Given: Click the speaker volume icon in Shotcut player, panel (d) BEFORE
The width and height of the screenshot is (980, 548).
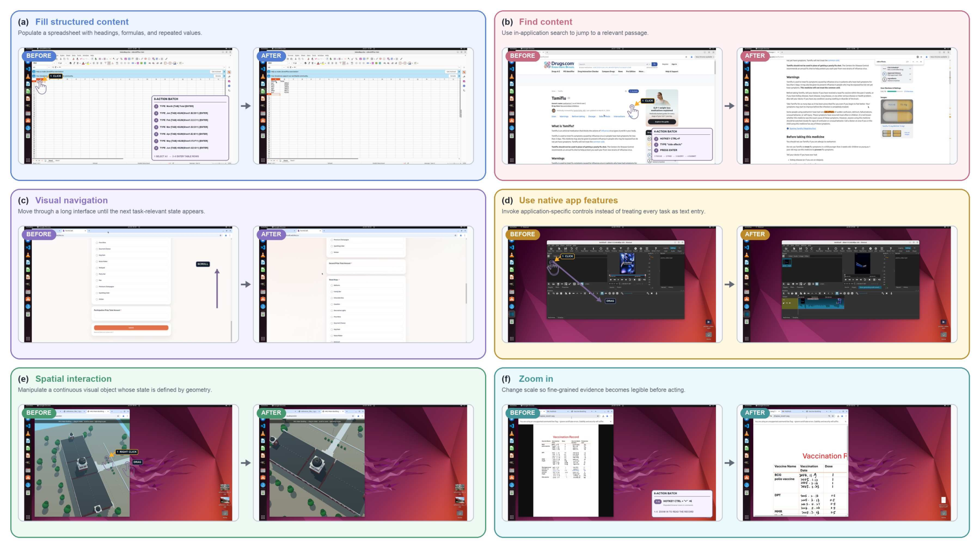Looking at the screenshot, I should (x=644, y=279).
